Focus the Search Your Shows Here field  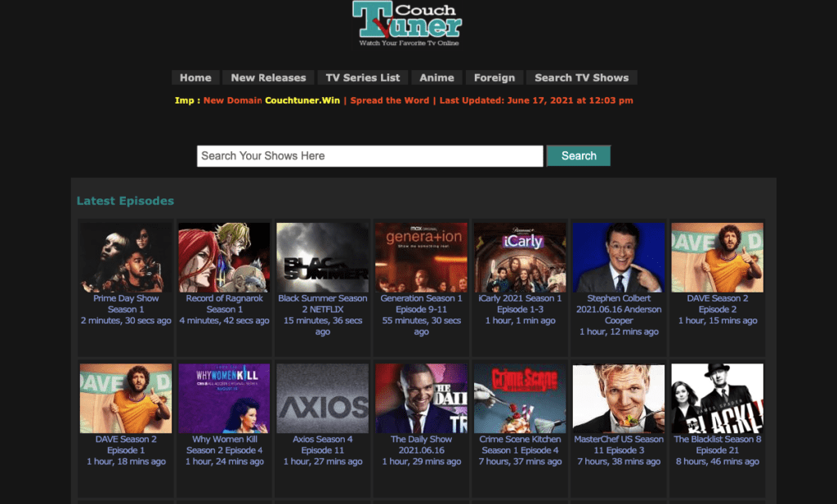[370, 156]
